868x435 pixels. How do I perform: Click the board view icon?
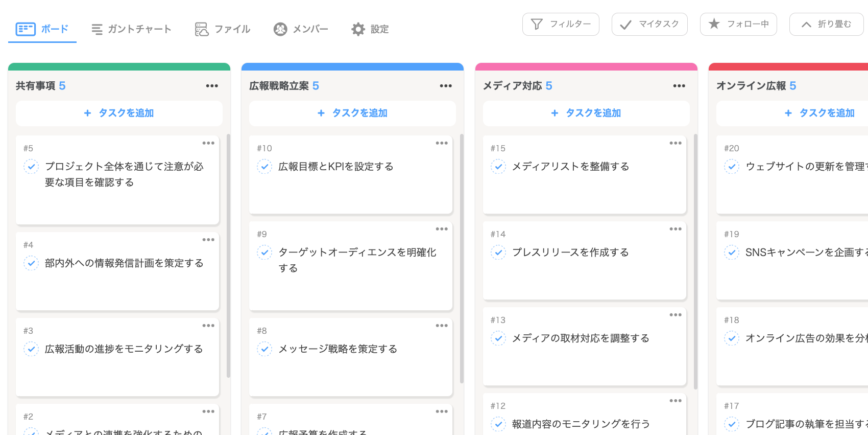pyautogui.click(x=25, y=29)
